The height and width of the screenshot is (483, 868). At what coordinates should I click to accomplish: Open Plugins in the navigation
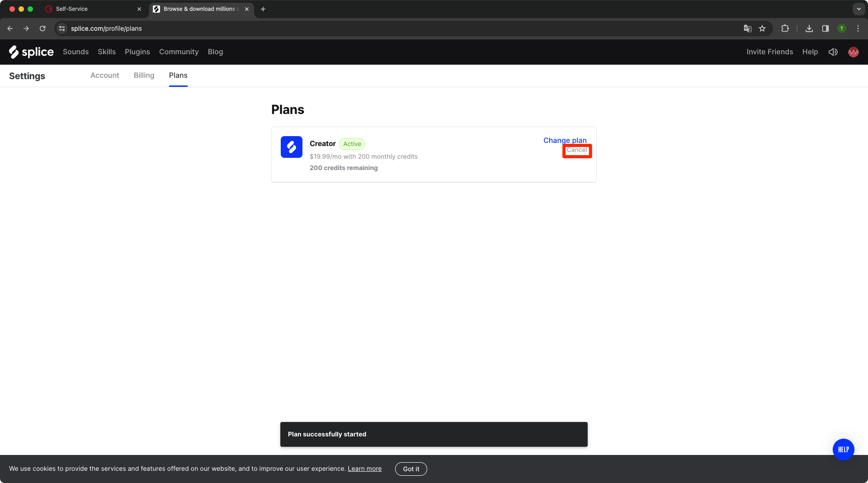[137, 52]
